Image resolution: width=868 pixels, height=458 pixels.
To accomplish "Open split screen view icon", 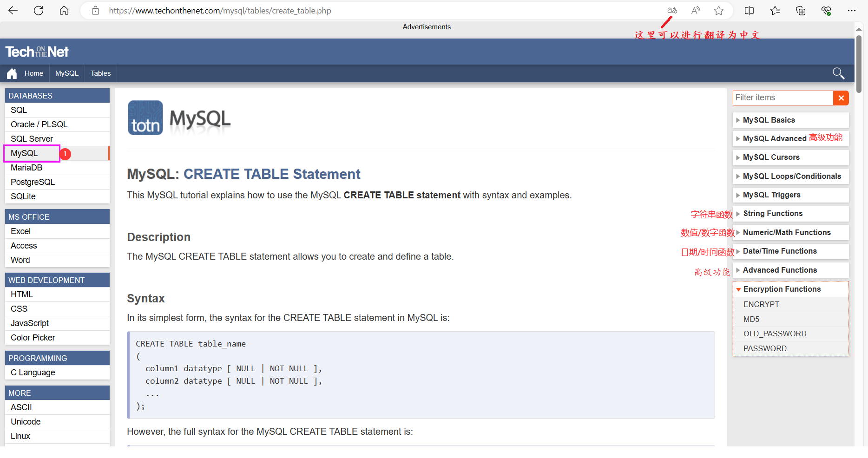I will (x=749, y=10).
